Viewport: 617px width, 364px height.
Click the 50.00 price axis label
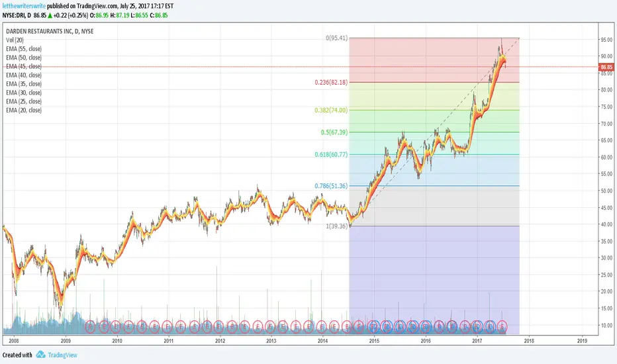click(606, 191)
